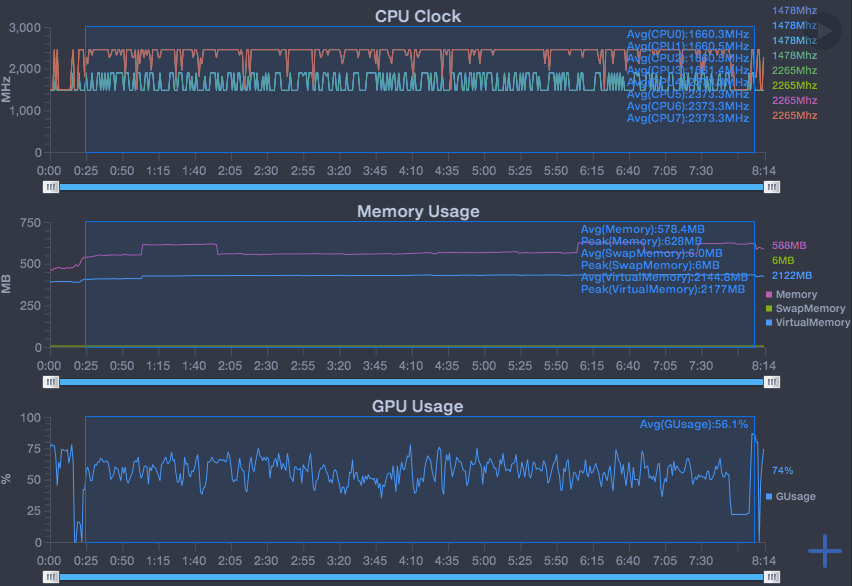The height and width of the screenshot is (586, 852).
Task: Select the orange-red 2265Mhz CPU legend value
Action: [794, 116]
